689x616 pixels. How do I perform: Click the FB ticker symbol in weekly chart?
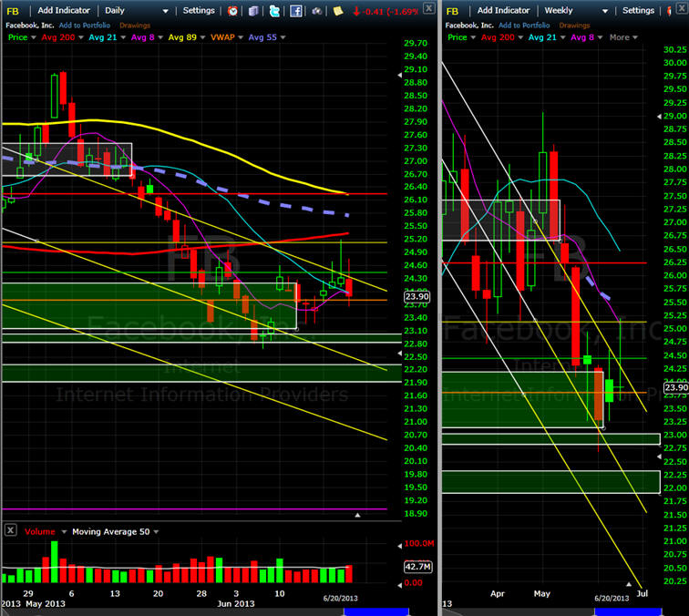452,11
